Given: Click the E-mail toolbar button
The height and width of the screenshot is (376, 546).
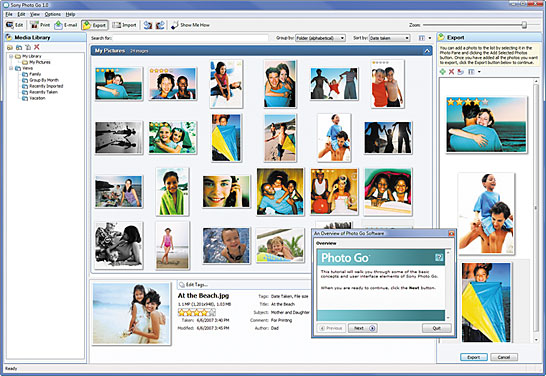Looking at the screenshot, I should (x=66, y=25).
